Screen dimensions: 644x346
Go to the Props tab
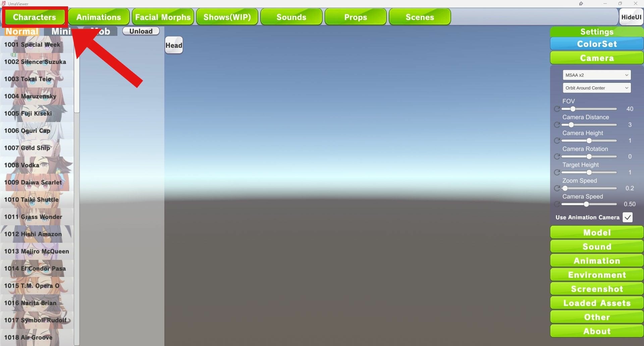click(356, 17)
